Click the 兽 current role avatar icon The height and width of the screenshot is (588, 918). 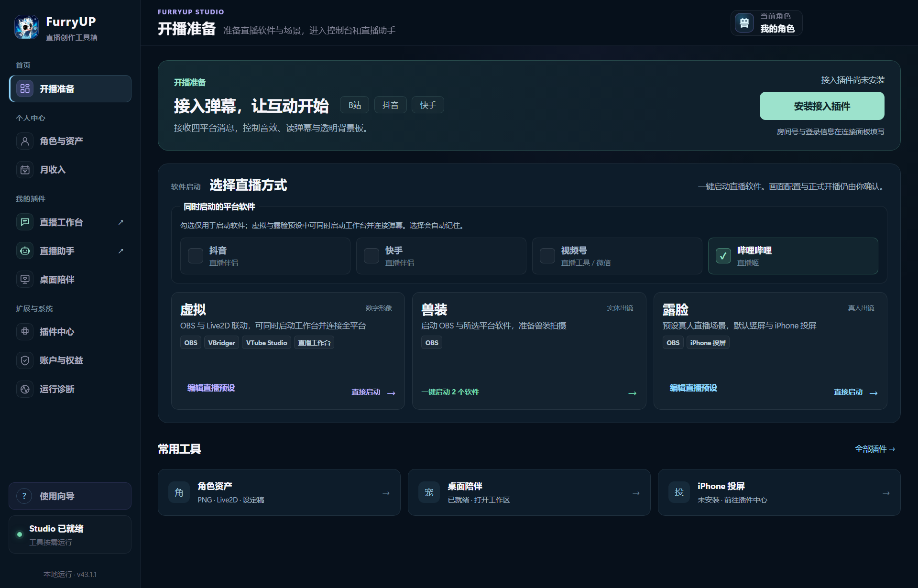744,22
